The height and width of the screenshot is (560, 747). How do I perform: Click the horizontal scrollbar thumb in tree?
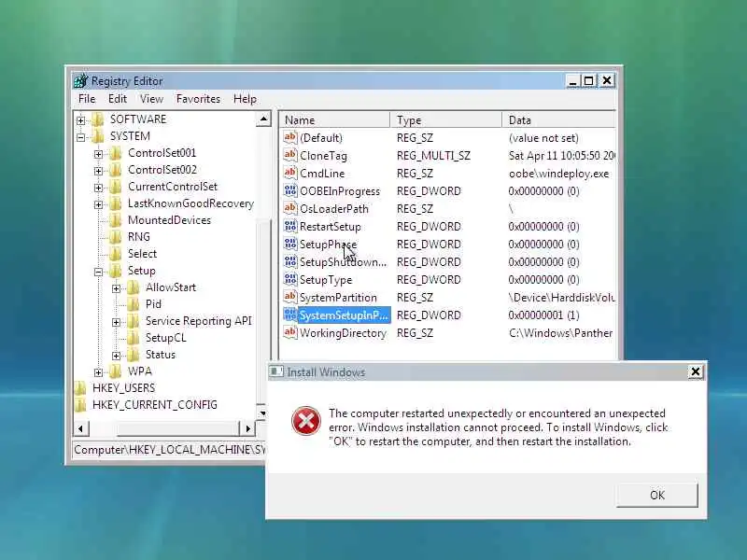177,428
